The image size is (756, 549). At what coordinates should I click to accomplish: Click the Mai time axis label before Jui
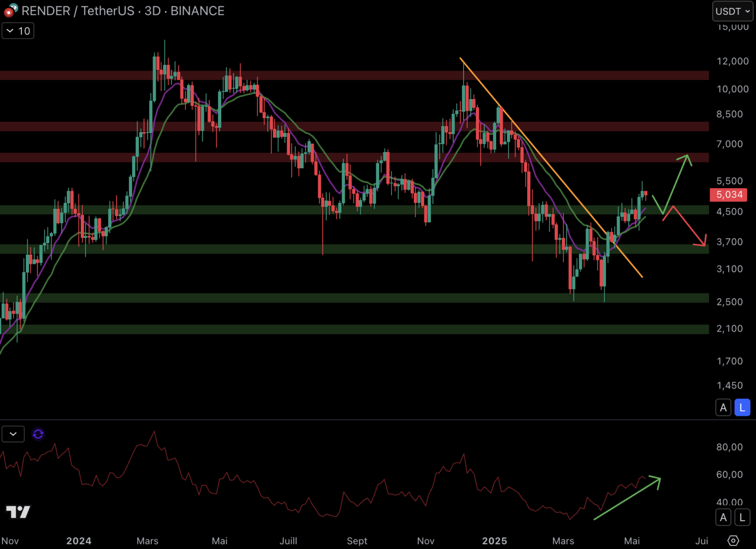632,541
